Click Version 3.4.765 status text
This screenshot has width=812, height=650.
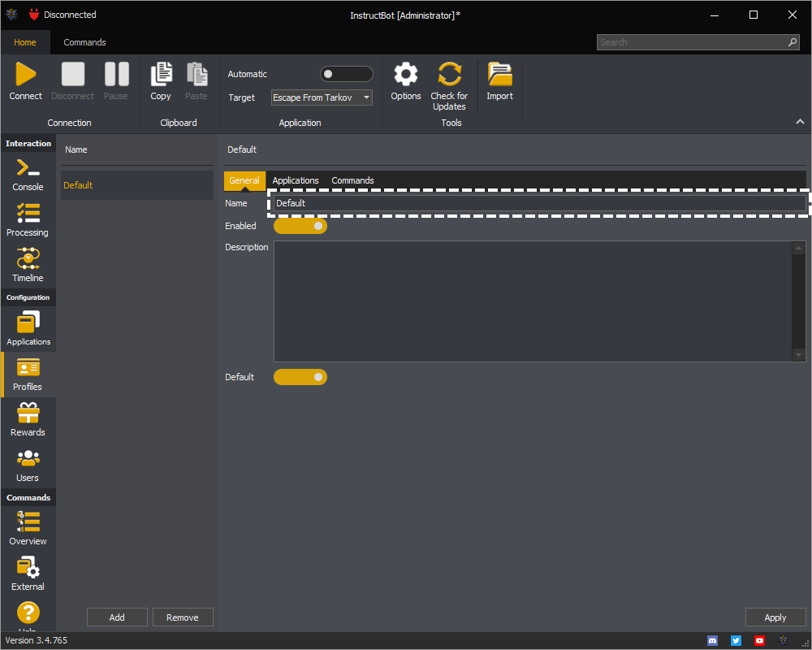37,641
